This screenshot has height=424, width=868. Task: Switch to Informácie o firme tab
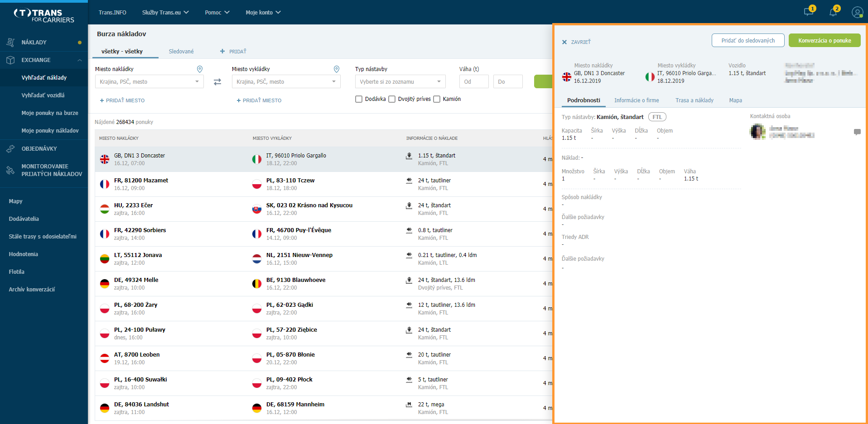point(637,100)
